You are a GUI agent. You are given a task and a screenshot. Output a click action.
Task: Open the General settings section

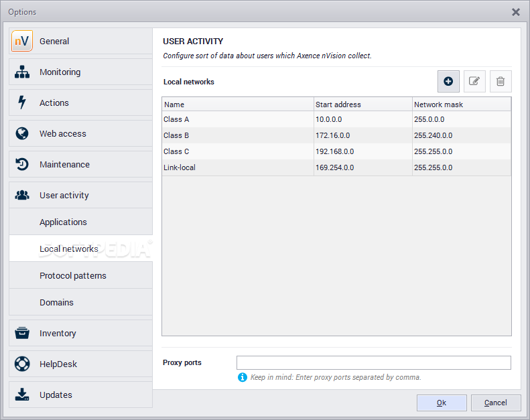tap(80, 41)
